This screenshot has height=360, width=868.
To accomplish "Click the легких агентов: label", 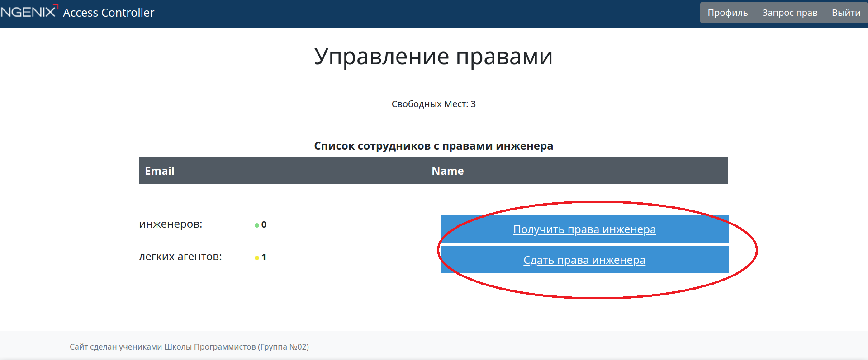I will pos(180,257).
